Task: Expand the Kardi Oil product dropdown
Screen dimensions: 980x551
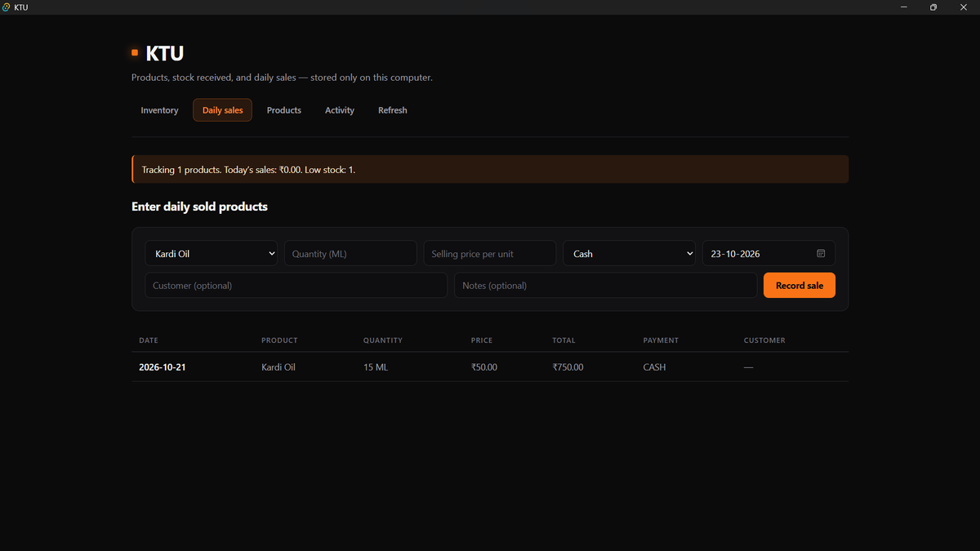Action: pos(212,253)
